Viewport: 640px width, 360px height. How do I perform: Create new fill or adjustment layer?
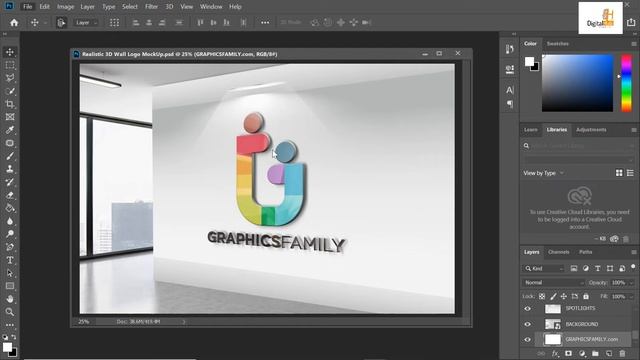[x=582, y=353]
